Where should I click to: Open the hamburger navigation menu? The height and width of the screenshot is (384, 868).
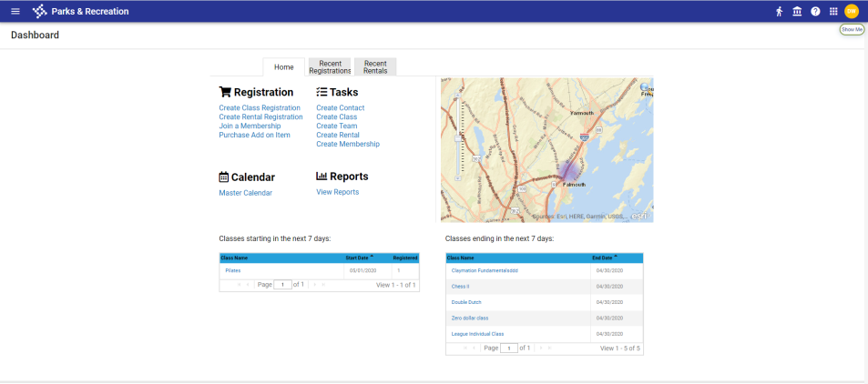point(15,11)
